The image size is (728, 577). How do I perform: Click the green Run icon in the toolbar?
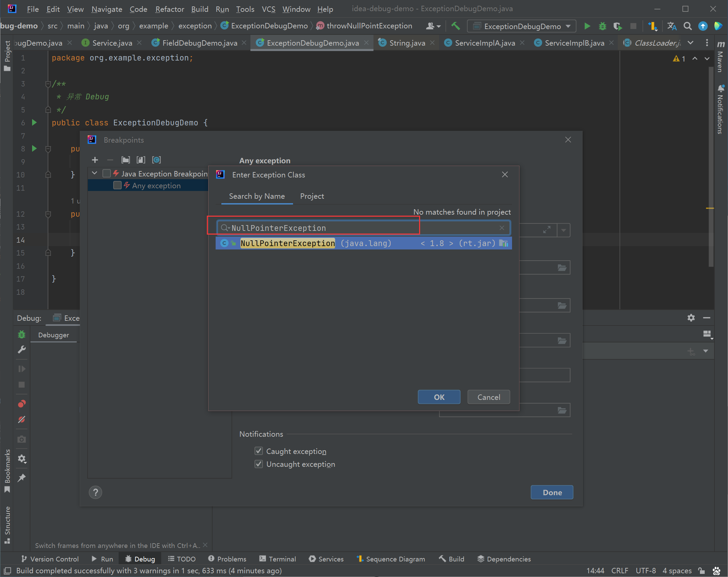coord(587,26)
